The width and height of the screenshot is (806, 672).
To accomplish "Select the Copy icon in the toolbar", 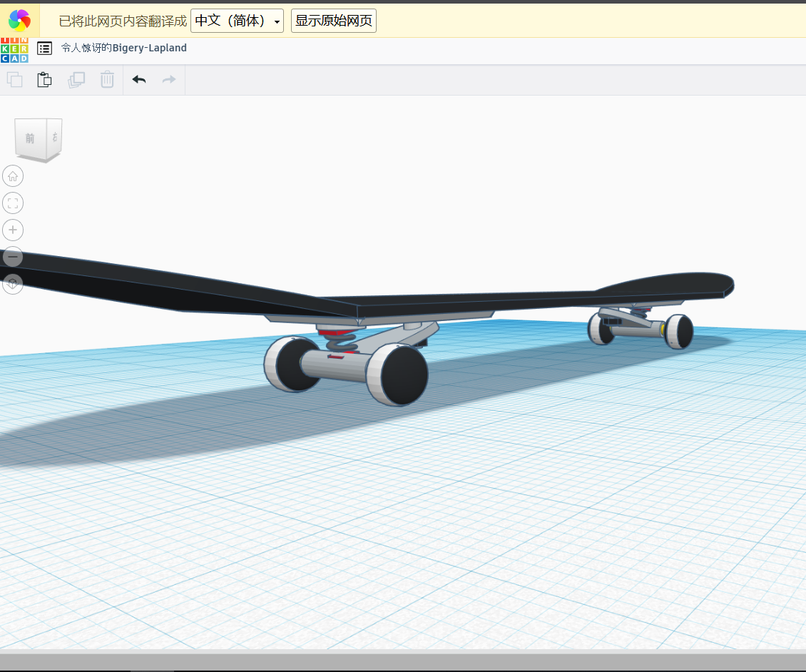I will coord(14,79).
